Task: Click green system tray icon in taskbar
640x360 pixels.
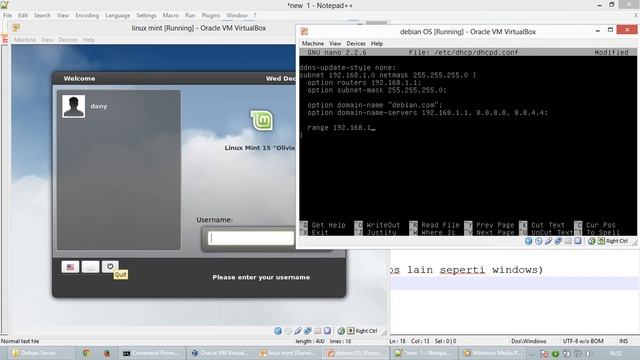Action: coord(555,353)
